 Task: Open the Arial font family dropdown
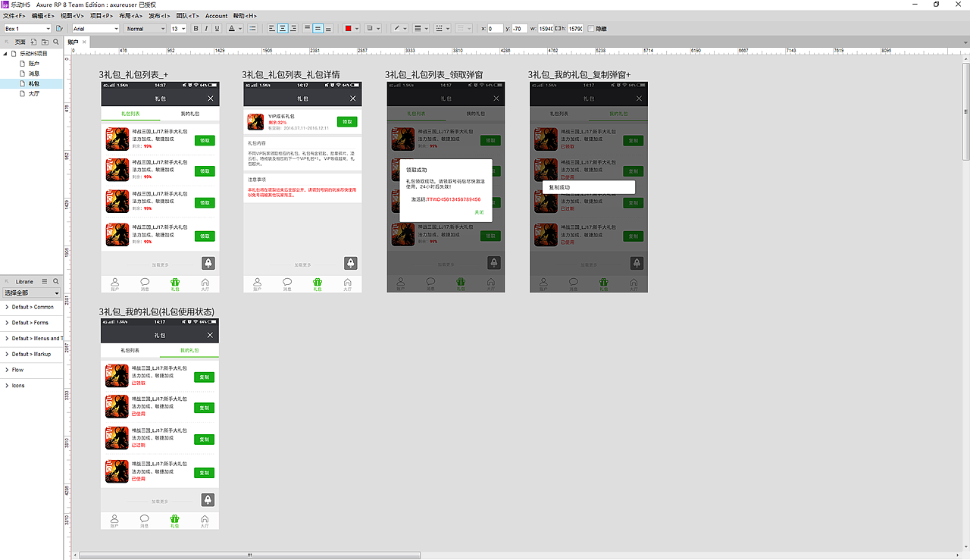[x=95, y=29]
